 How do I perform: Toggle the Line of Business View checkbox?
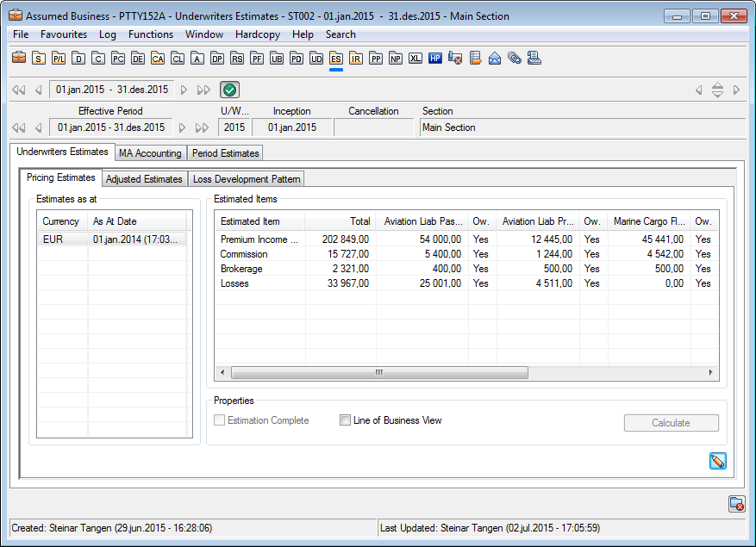(x=345, y=420)
